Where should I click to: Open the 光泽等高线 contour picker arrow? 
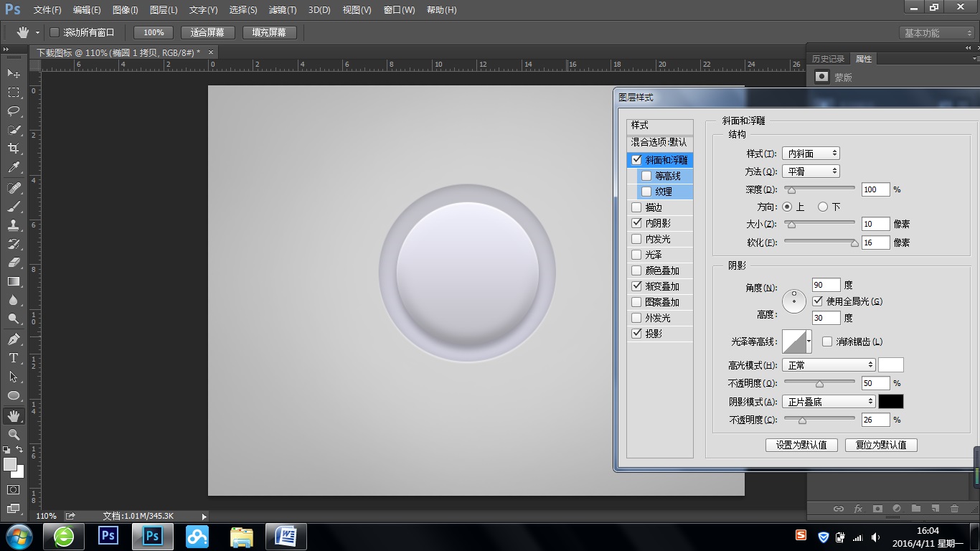(x=809, y=342)
